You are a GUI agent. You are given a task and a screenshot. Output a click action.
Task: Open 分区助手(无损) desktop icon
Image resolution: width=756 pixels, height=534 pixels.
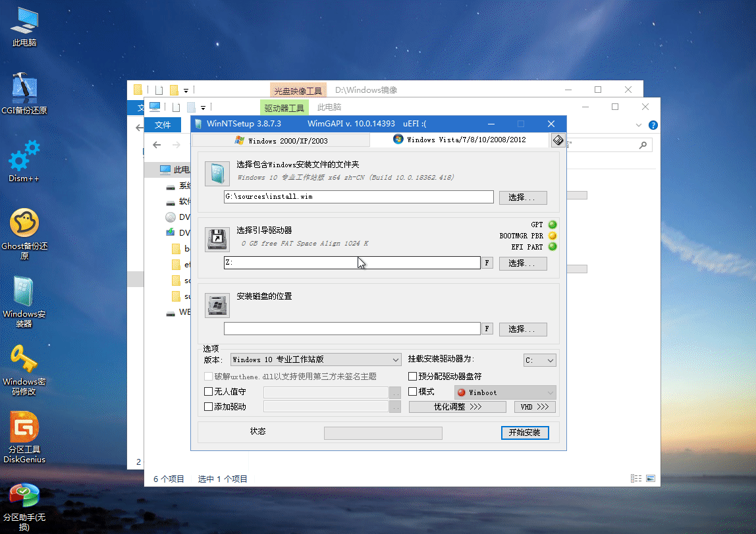coord(24,506)
